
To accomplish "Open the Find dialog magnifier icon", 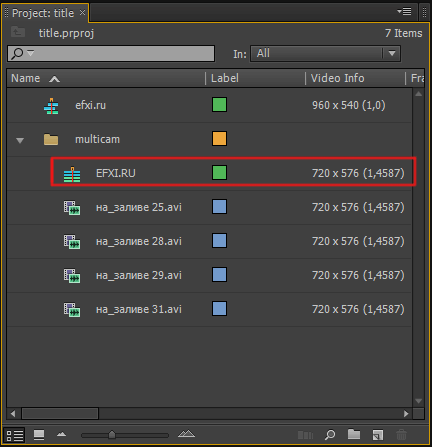I will 330,435.
